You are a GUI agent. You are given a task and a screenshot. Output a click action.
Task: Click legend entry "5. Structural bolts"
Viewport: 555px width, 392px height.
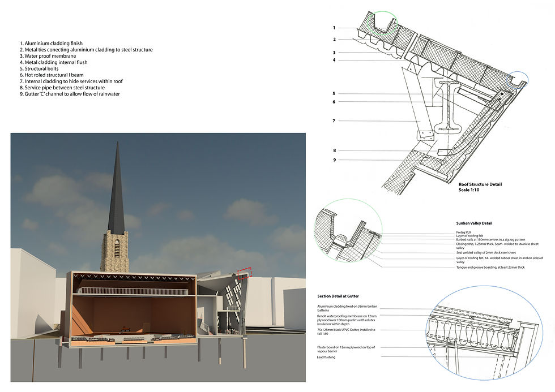coord(39,68)
